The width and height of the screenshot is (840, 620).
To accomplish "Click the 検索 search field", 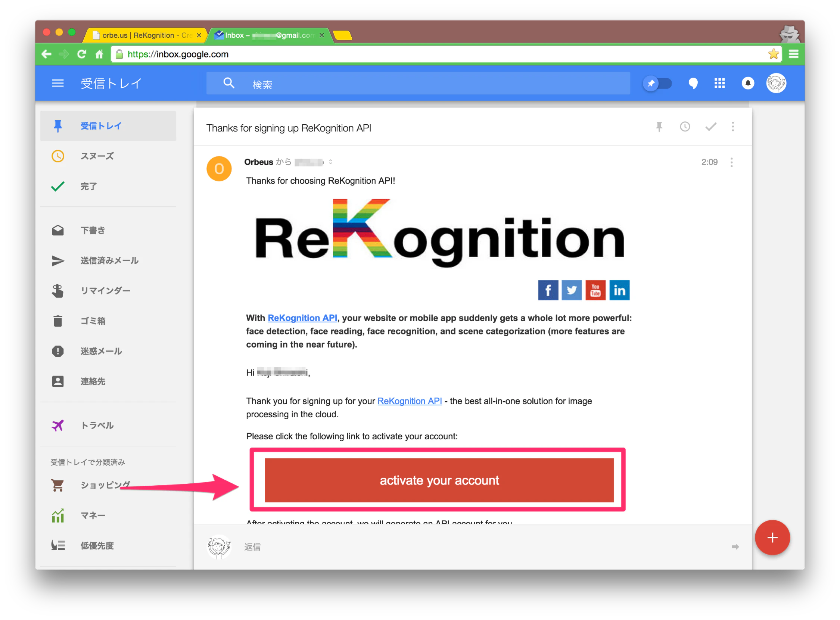I will click(418, 83).
